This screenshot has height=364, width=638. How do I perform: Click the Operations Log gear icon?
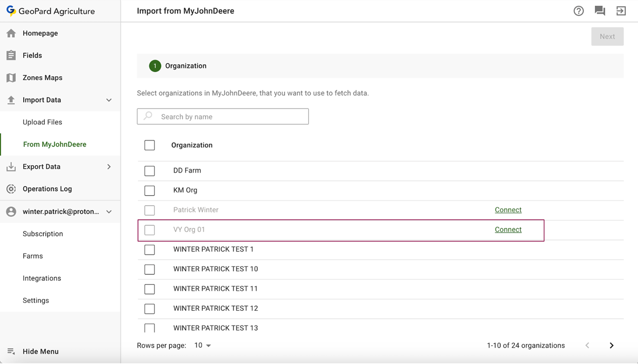11,189
